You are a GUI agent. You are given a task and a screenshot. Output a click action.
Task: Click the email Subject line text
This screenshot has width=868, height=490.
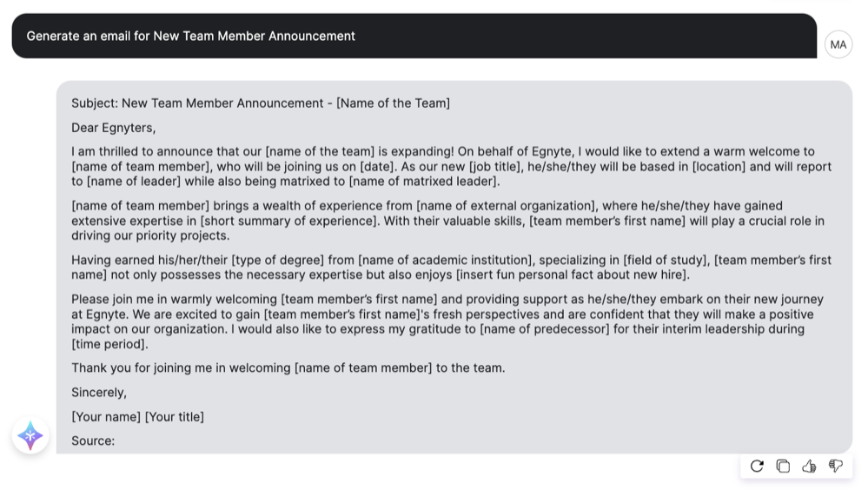[261, 103]
